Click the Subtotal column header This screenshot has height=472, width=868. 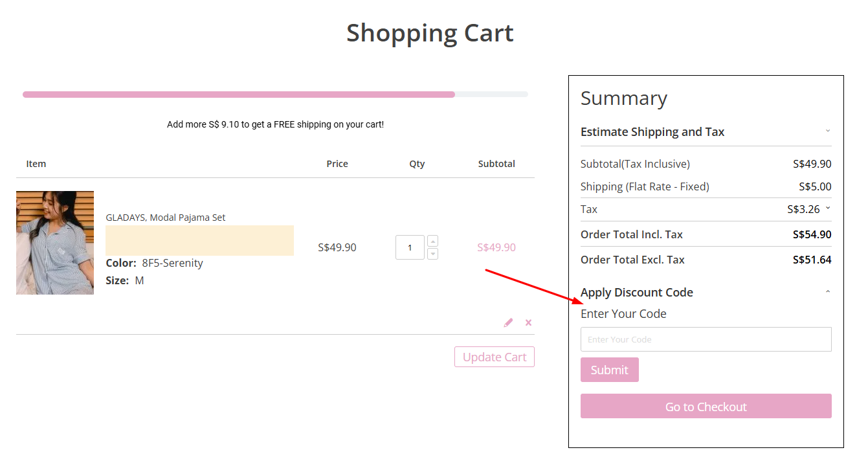[496, 163]
